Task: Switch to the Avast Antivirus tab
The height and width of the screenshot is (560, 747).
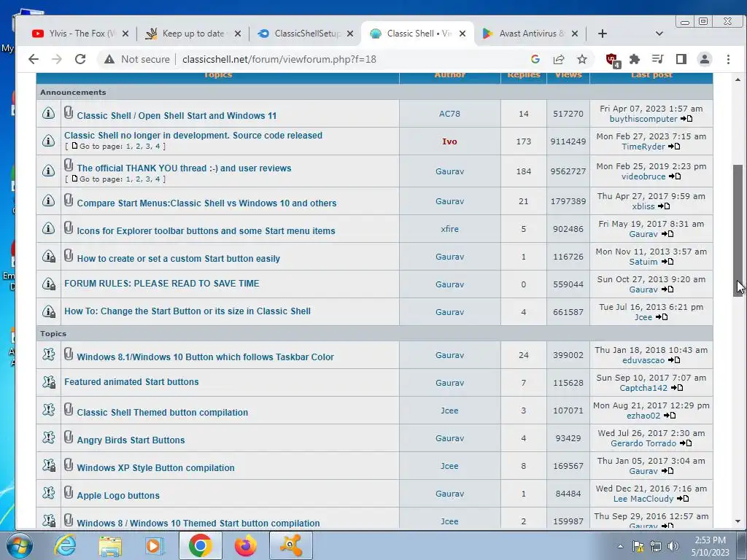Action: [x=531, y=34]
